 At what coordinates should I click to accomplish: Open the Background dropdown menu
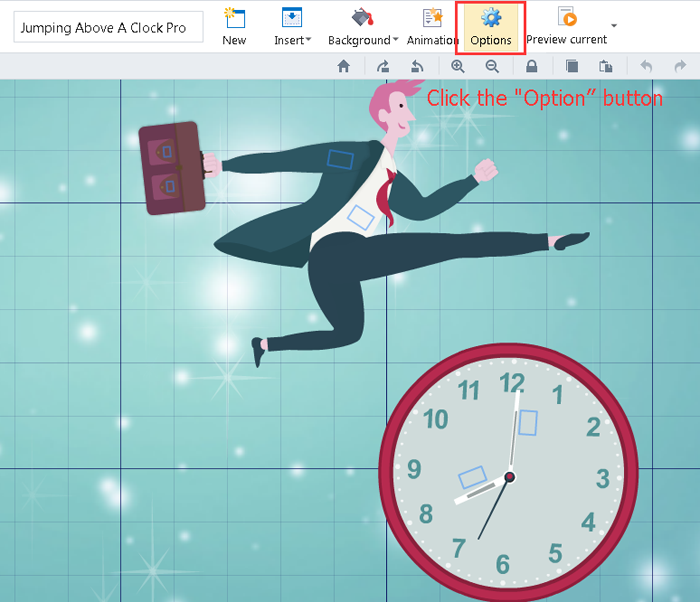(363, 27)
